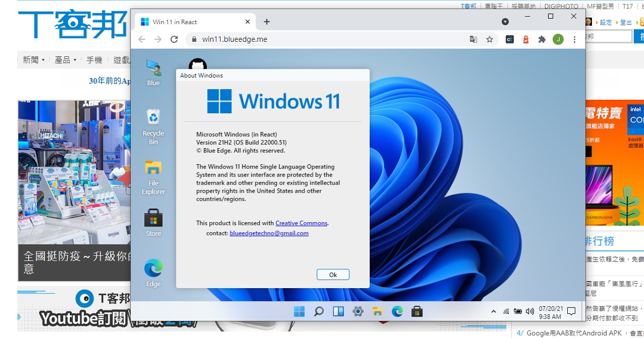Open Search from the Win11 taskbar
Image resolution: width=644 pixels, height=338 pixels.
click(319, 311)
